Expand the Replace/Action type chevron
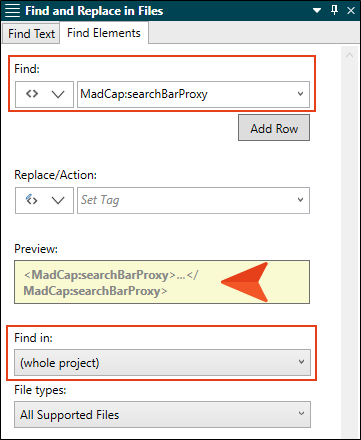361x440 pixels. click(58, 200)
